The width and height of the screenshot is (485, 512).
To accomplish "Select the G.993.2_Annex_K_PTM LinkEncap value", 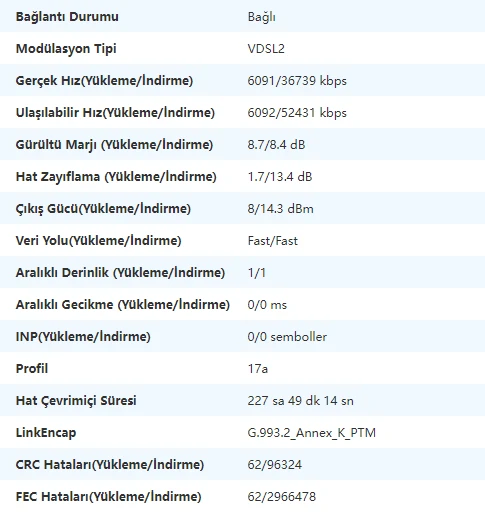I will pyautogui.click(x=312, y=433).
